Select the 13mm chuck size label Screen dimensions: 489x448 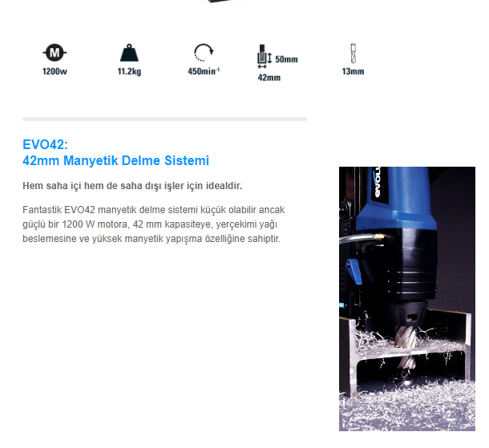point(353,71)
